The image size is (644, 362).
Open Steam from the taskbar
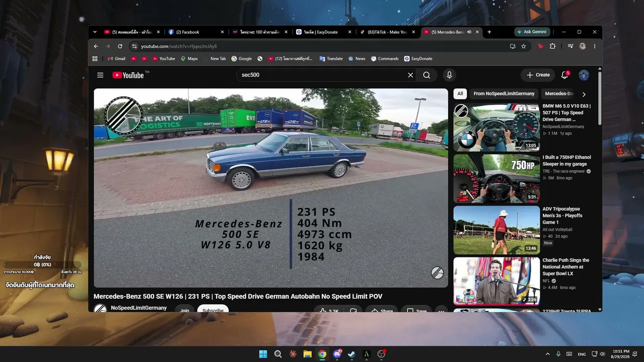(352, 354)
